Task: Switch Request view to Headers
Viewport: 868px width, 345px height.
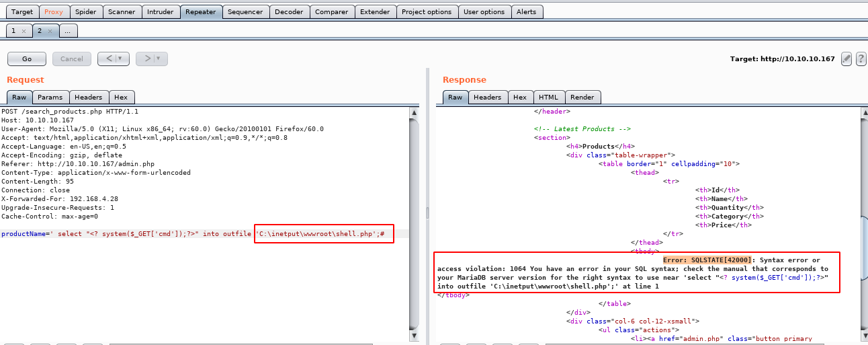Action: [x=89, y=98]
